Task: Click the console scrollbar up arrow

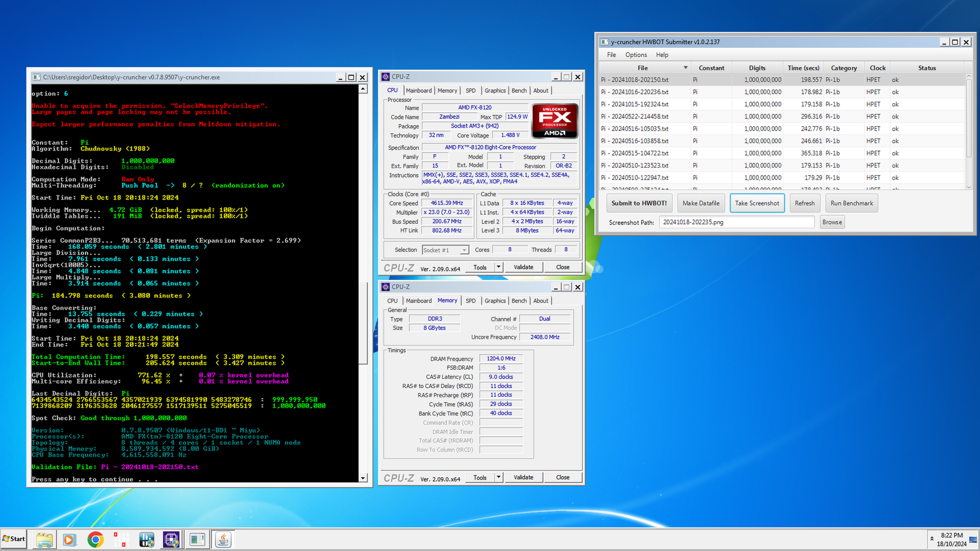Action: click(363, 89)
